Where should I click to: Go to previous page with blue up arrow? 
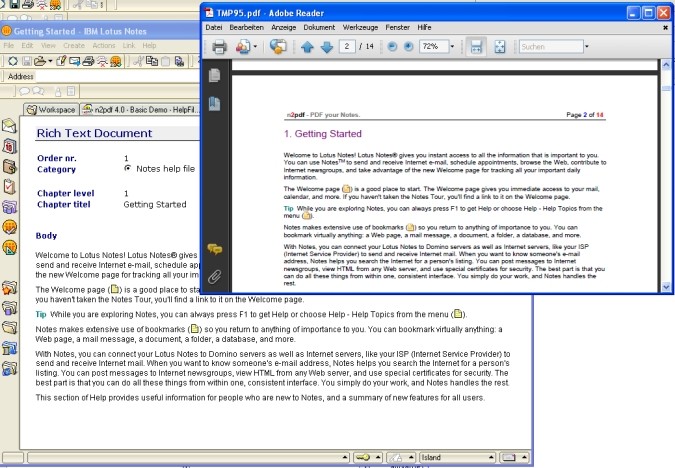307,46
